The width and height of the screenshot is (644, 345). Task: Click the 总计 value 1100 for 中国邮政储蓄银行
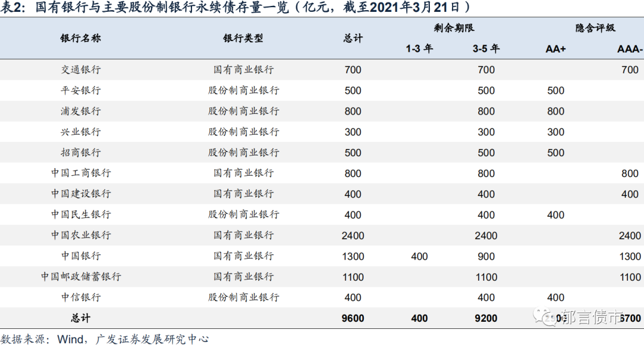(353, 277)
